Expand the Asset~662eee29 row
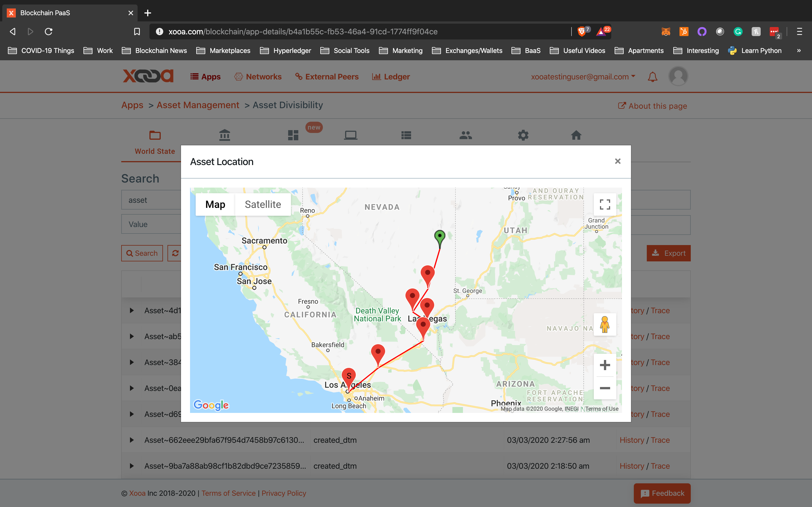812x507 pixels. 132,440
